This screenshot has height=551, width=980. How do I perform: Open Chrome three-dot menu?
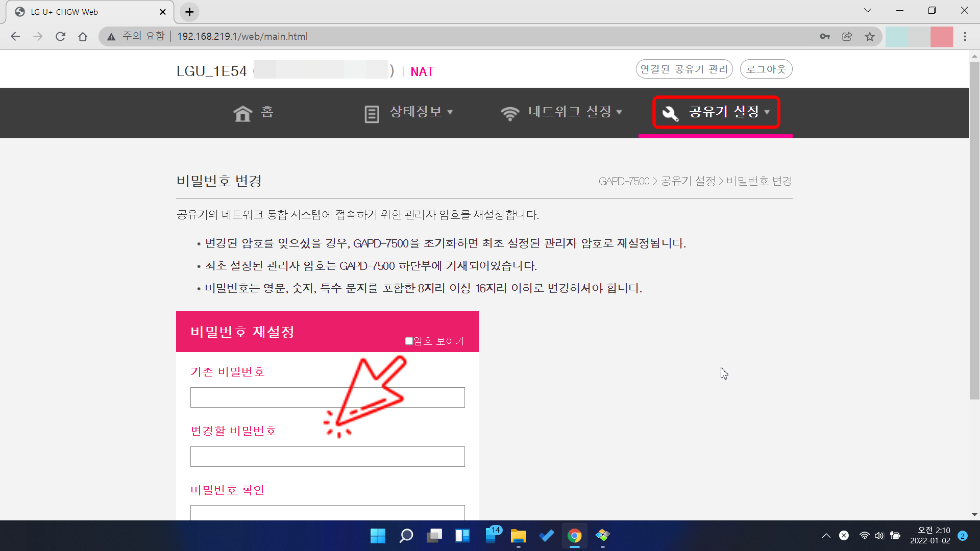tap(965, 37)
